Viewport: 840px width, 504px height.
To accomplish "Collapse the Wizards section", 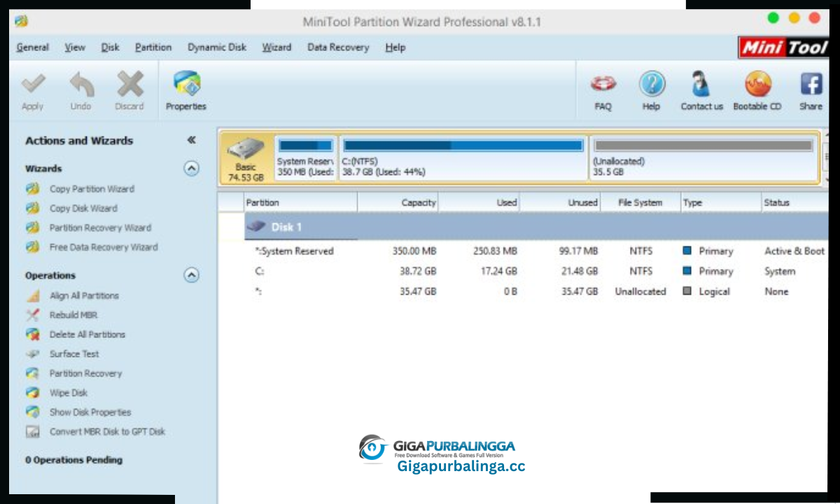I will coord(191,169).
